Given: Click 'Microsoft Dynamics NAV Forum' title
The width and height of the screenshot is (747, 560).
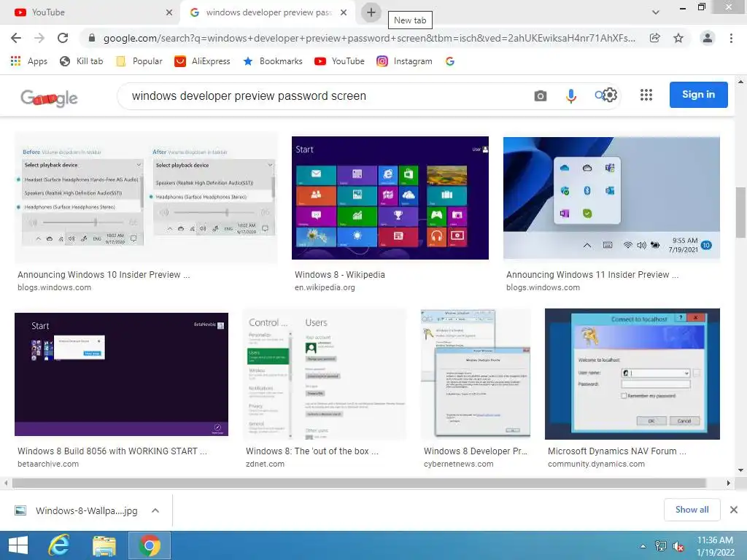Looking at the screenshot, I should pos(617,451).
